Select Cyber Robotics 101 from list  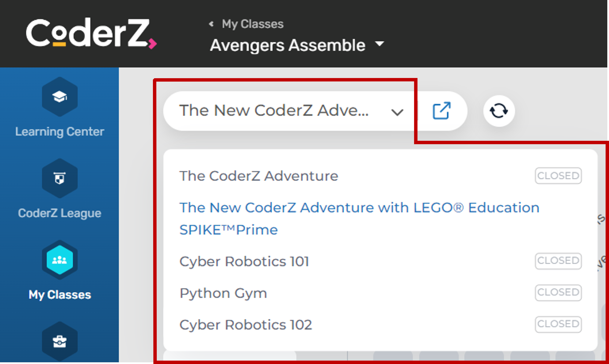[x=244, y=262]
